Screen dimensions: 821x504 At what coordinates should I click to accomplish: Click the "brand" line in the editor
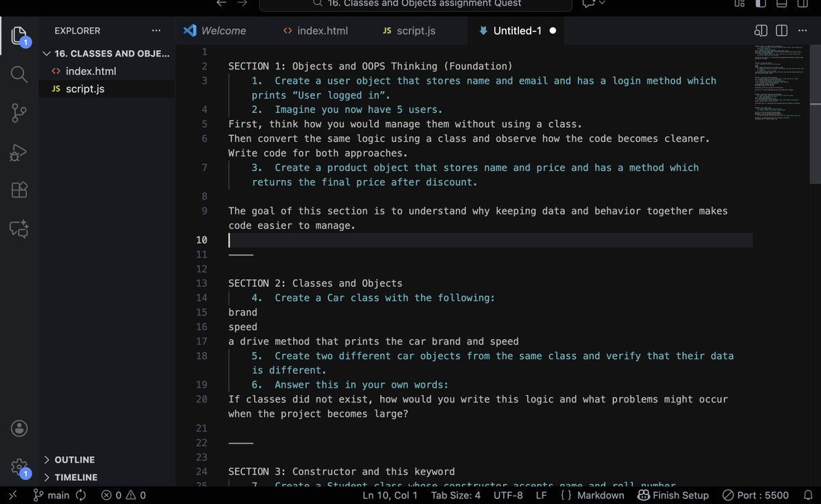[x=242, y=312]
